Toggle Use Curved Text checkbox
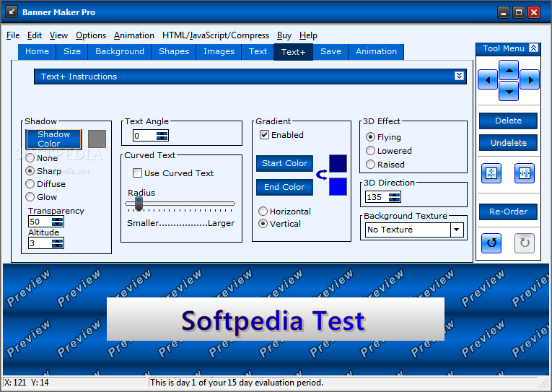 (x=137, y=173)
